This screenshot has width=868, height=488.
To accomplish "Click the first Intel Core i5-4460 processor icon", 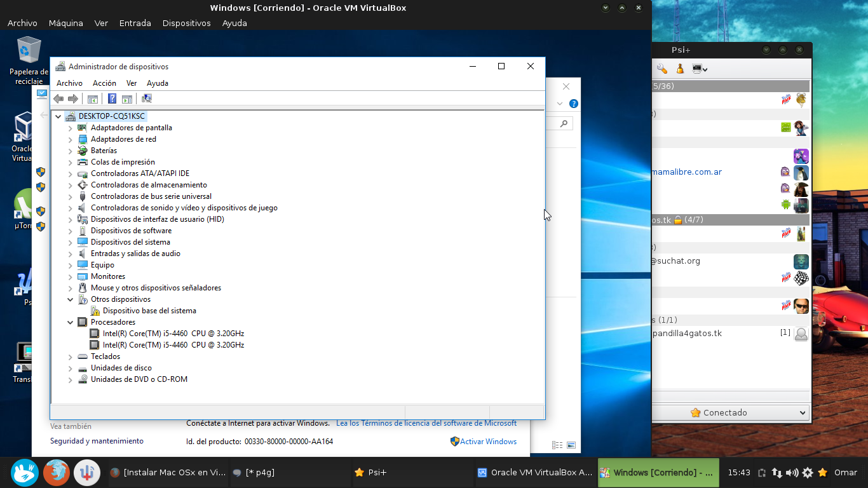I will coord(95,334).
